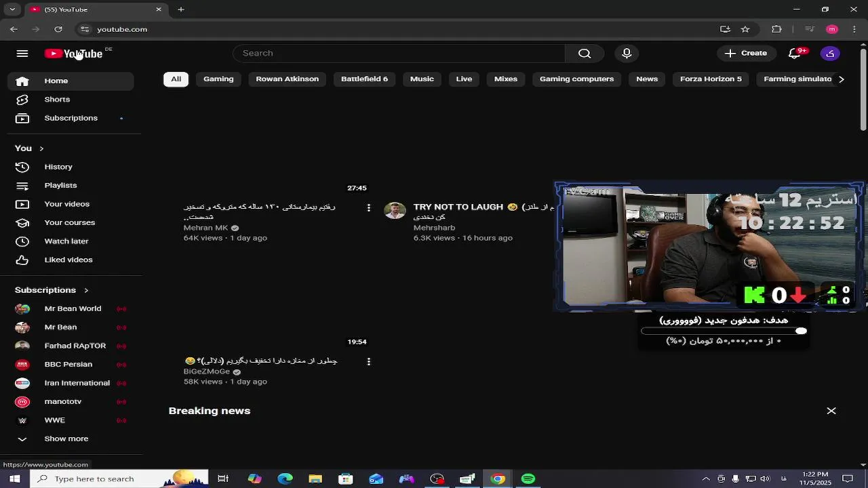Viewport: 868px width, 488px height.
Task: Expand the You section
Action: point(29,148)
